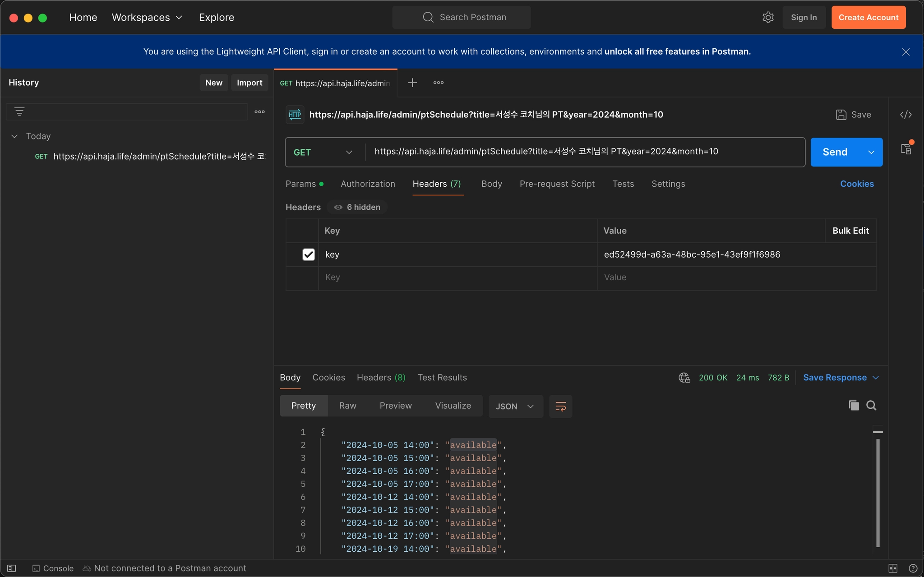This screenshot has width=924, height=577.
Task: Click the settings gear icon
Action: tap(768, 18)
